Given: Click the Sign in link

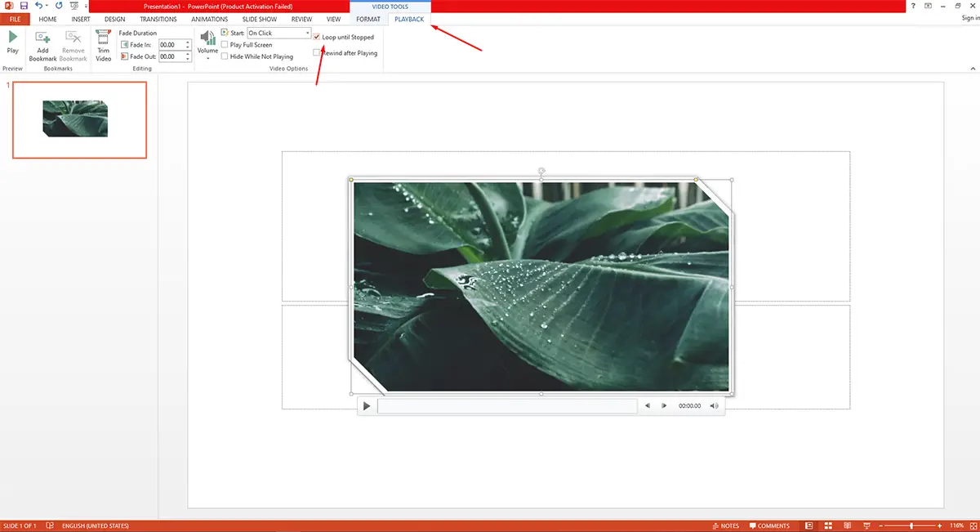Looking at the screenshot, I should 971,18.
